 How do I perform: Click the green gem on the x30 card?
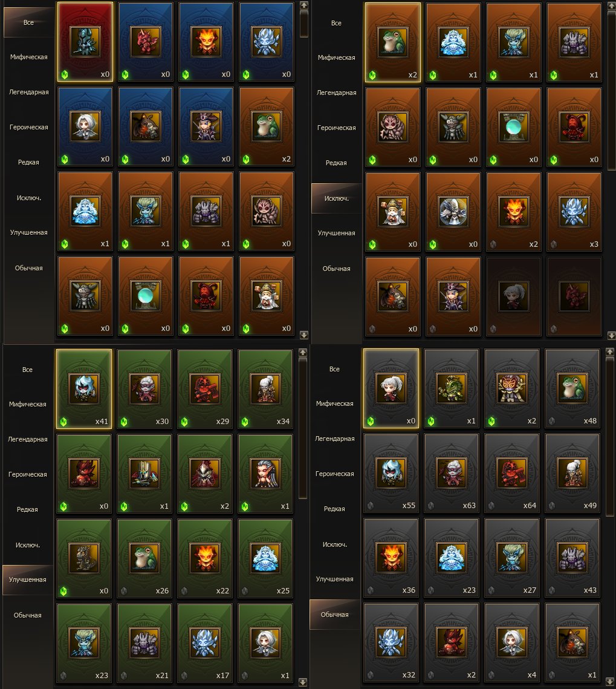pyautogui.click(x=125, y=422)
